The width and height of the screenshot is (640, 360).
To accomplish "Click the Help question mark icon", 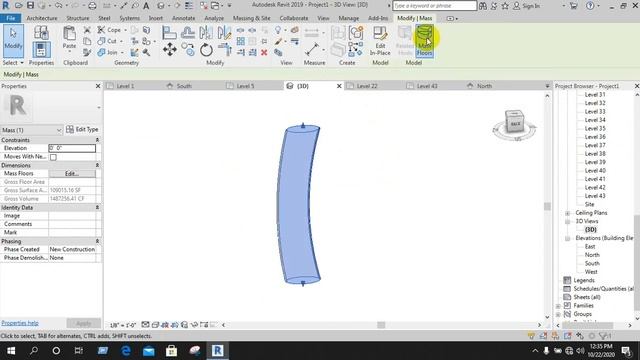I will pos(590,6).
